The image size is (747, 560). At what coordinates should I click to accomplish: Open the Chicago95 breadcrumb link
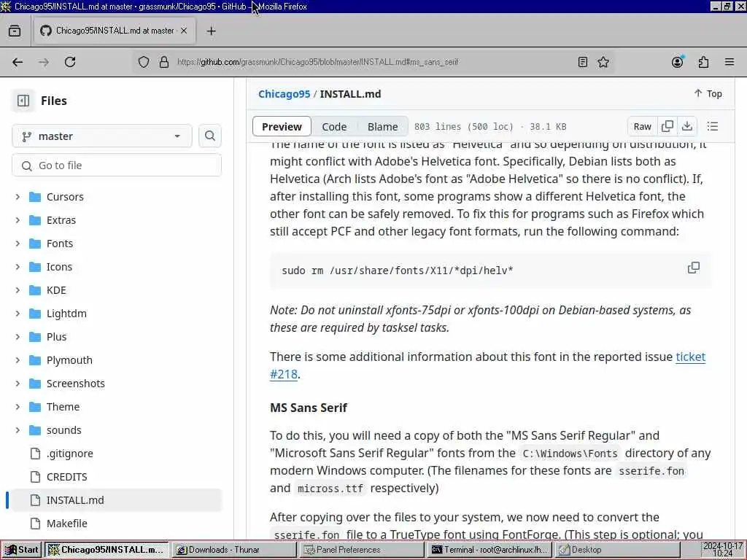[x=284, y=94]
